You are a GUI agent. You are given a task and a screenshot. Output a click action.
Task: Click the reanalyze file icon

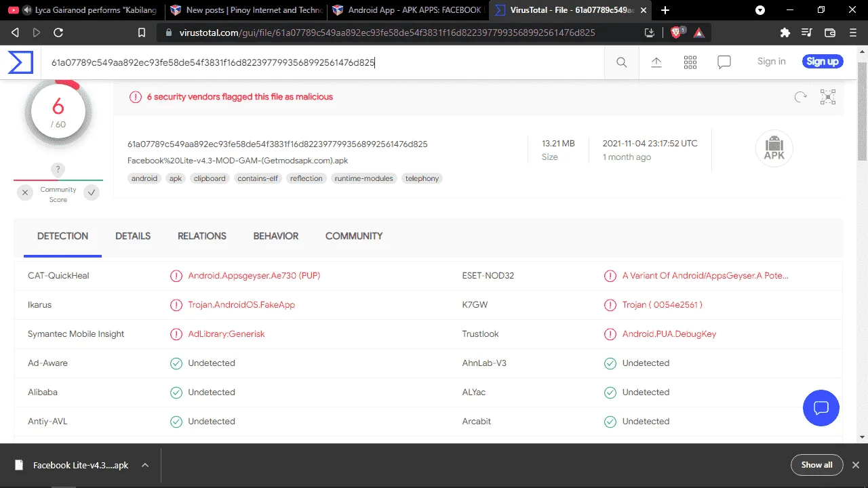pos(801,97)
